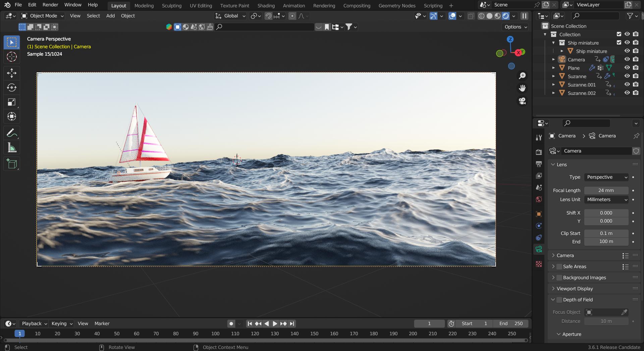Open the World properties tab

pos(539,199)
